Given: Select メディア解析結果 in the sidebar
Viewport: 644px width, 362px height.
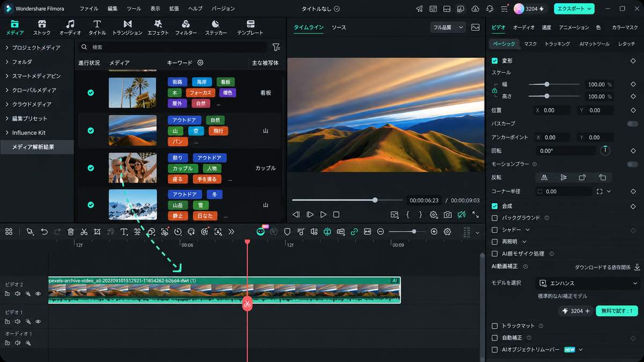Looking at the screenshot, I should 37,147.
